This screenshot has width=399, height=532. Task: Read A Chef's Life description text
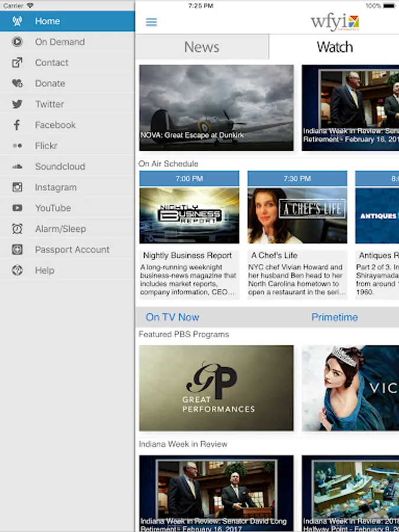[297, 280]
